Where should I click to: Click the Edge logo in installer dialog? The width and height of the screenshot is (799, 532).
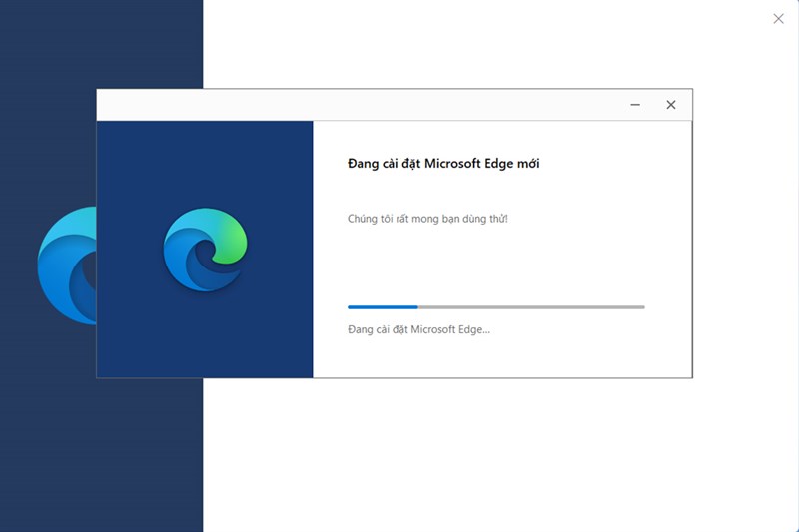[x=205, y=250]
